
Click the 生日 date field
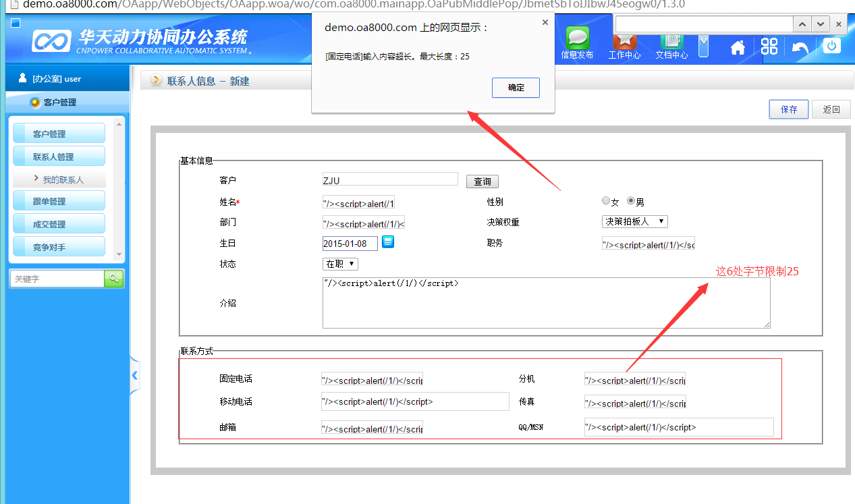tap(350, 243)
